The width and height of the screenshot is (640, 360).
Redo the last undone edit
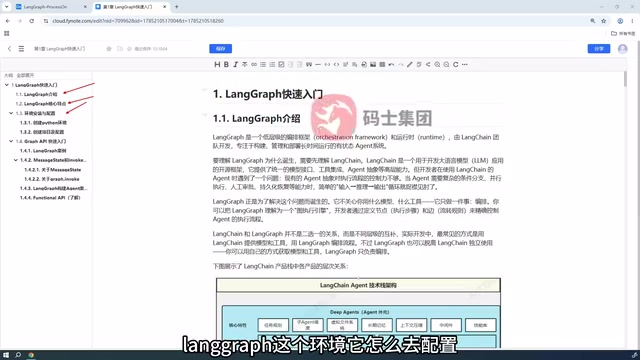(x=400, y=64)
